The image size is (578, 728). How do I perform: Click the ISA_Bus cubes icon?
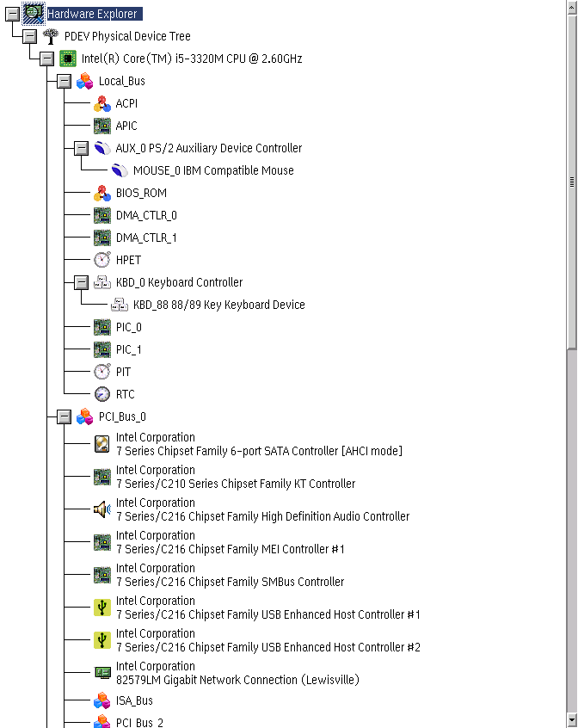pos(102,700)
